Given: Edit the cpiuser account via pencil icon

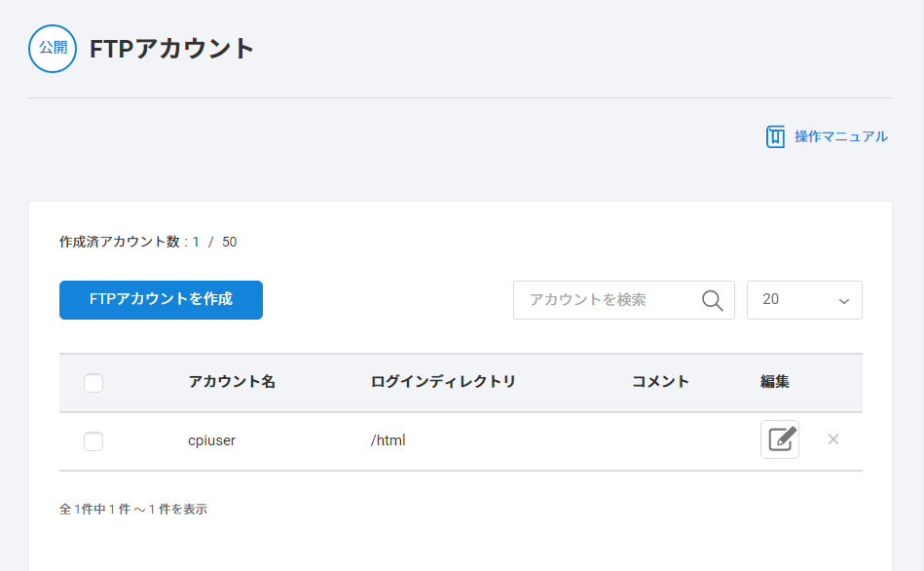Looking at the screenshot, I should (780, 439).
